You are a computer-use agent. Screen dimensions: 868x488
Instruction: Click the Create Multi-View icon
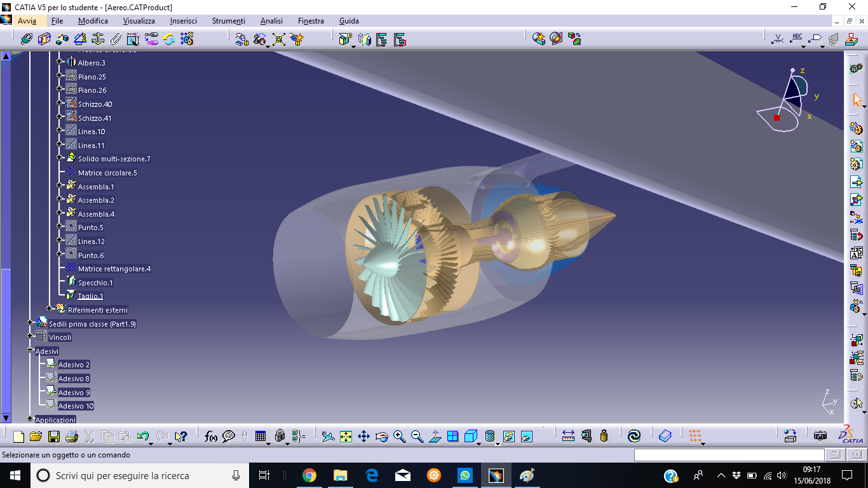452,437
